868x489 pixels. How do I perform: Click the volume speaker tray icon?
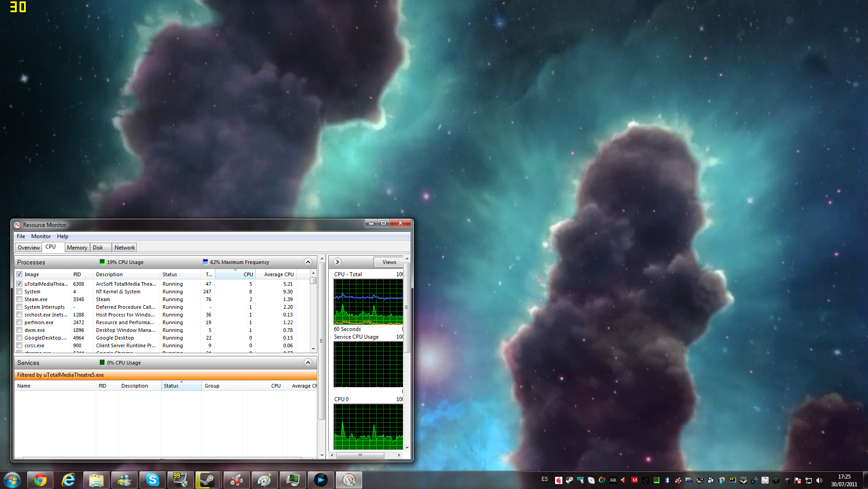point(819,480)
